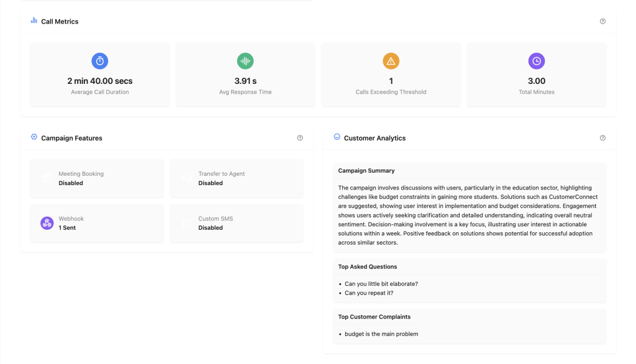Open help for Customer Analytics section
The image size is (636, 364).
[x=602, y=138]
